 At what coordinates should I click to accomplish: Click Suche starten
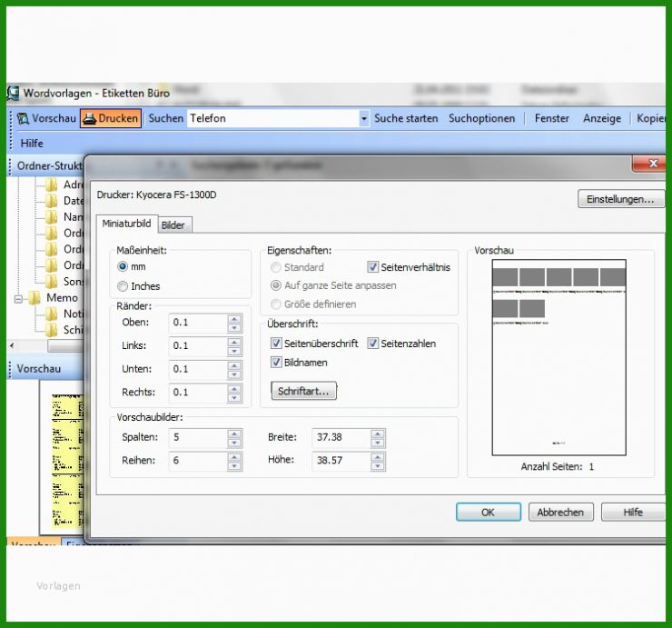tap(406, 118)
